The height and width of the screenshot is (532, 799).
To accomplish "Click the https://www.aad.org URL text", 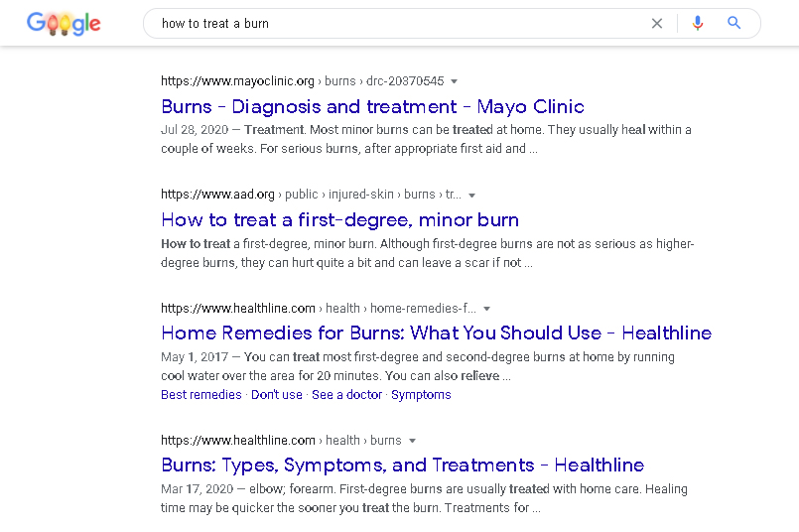I will click(217, 195).
